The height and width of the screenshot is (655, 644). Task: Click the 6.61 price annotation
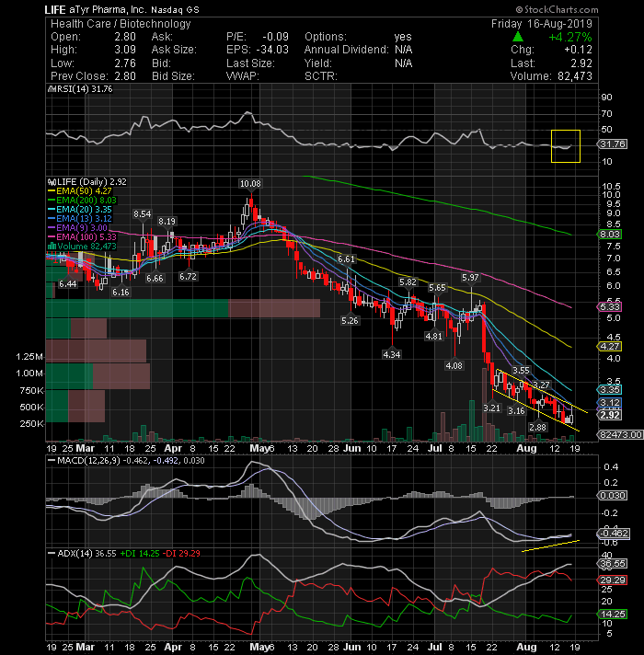[x=346, y=259]
